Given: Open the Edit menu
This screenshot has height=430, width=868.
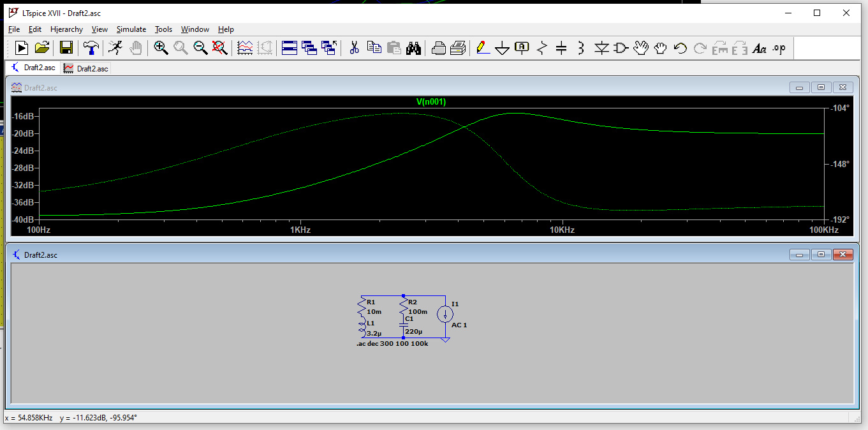Looking at the screenshot, I should [35, 29].
